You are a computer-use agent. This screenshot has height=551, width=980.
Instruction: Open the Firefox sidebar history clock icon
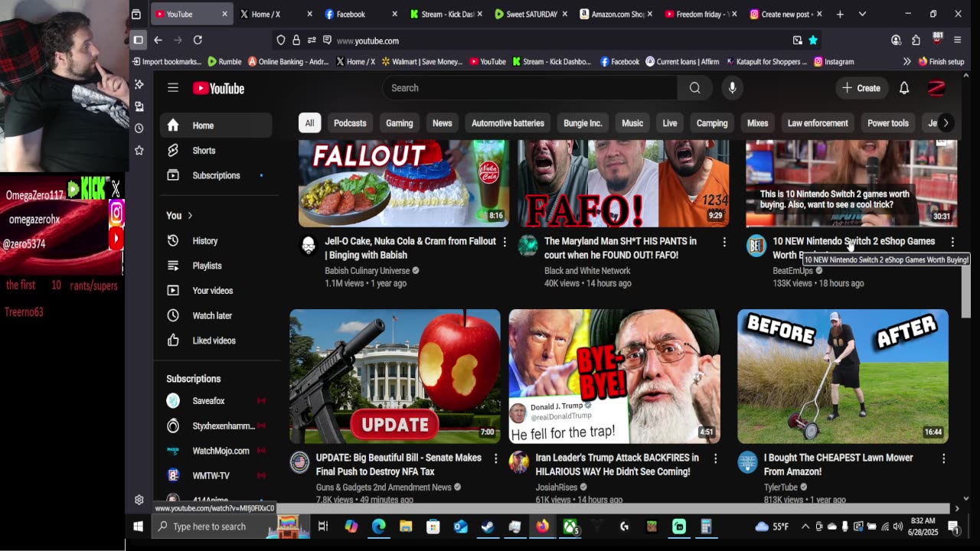point(139,128)
